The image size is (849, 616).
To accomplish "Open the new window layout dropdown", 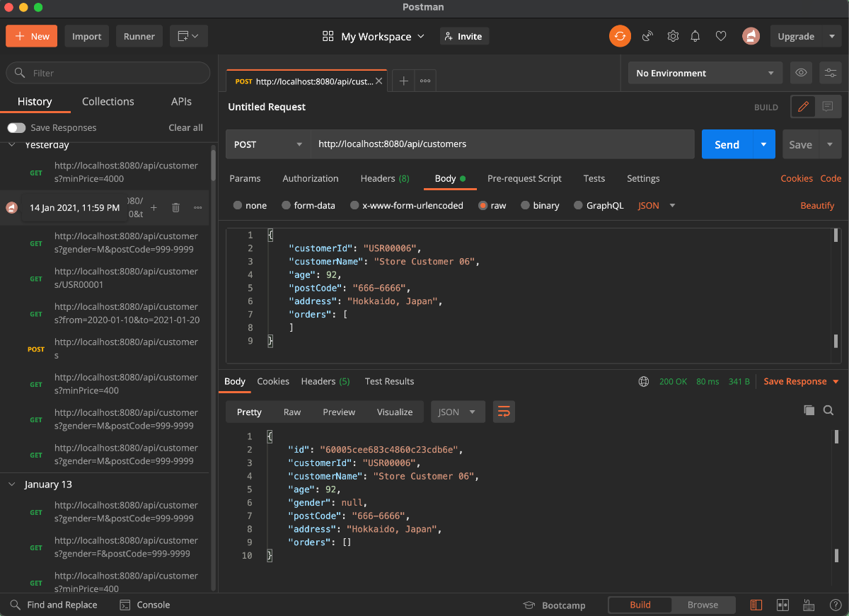I will [x=188, y=36].
